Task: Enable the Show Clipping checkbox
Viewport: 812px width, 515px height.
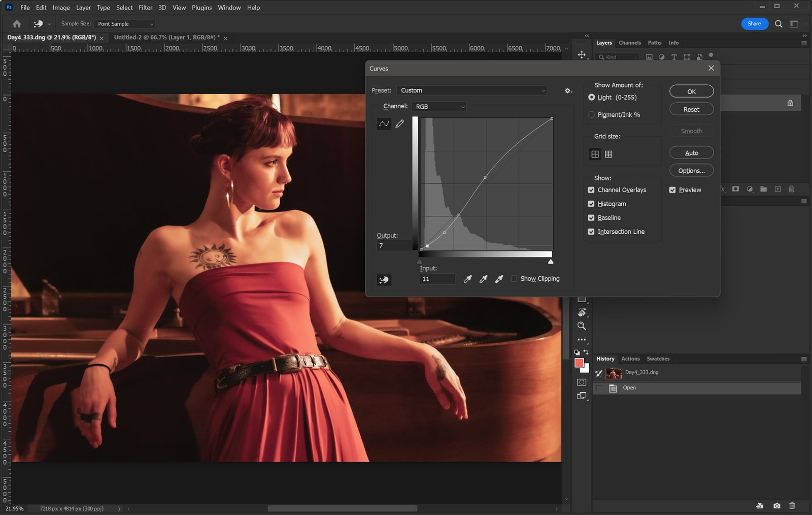Action: click(514, 278)
